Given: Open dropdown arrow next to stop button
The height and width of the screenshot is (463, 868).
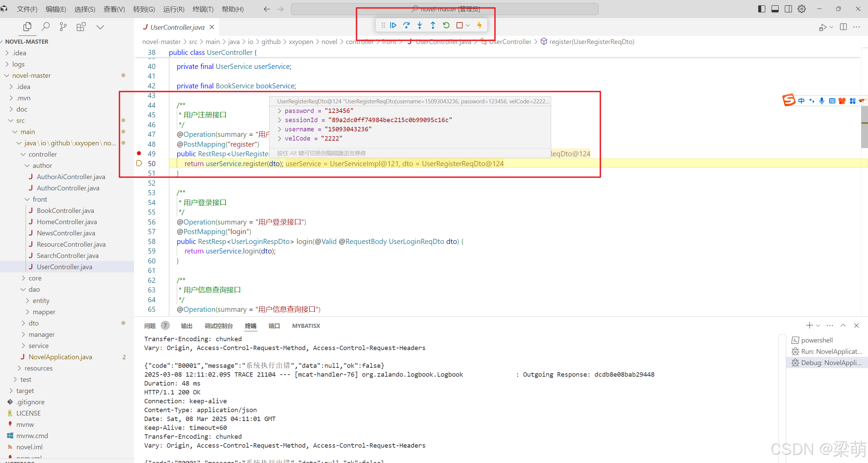Looking at the screenshot, I should 468,25.
